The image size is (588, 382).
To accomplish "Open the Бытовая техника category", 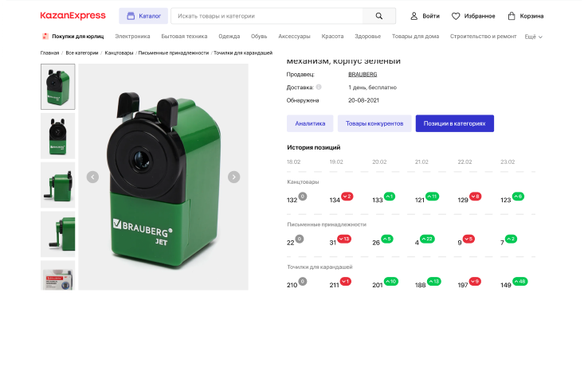I will pos(184,37).
